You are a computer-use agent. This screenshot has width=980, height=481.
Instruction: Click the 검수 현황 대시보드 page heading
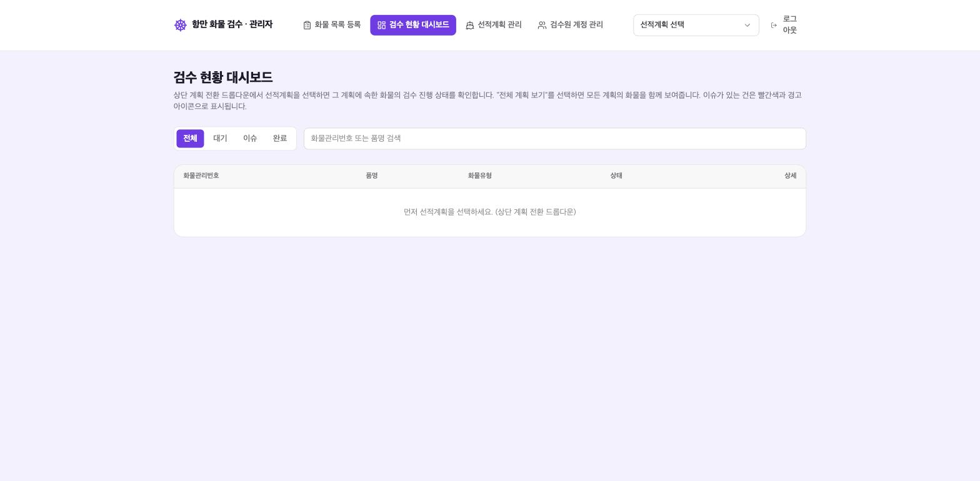click(223, 77)
